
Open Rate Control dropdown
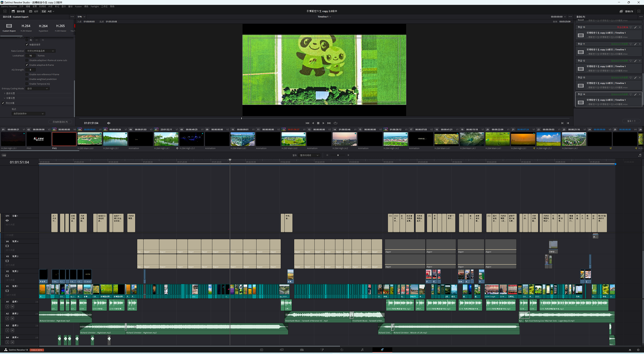tap(41, 51)
